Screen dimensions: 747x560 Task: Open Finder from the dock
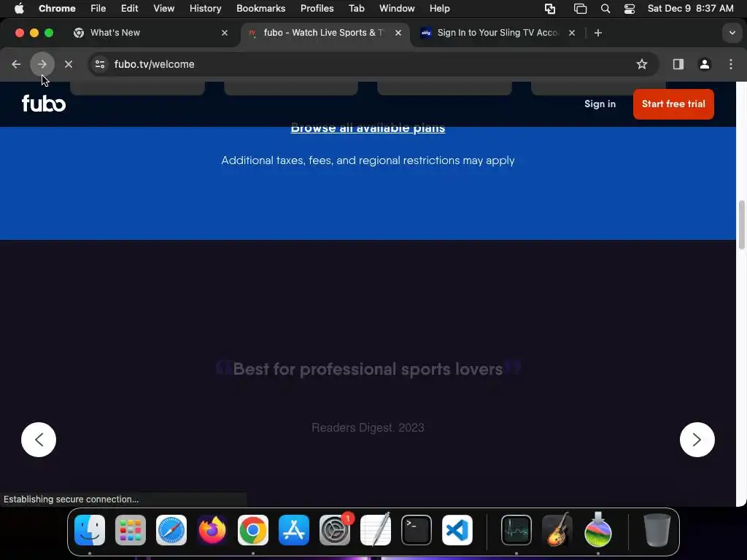(x=90, y=530)
